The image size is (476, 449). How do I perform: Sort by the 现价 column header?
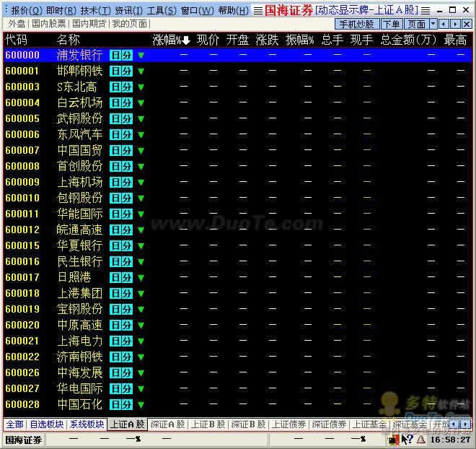tap(208, 40)
